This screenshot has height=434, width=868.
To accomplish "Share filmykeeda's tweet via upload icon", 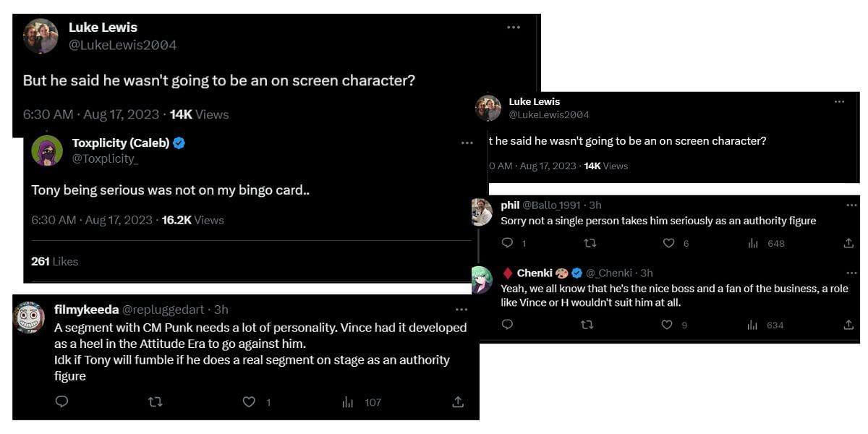I will (457, 402).
